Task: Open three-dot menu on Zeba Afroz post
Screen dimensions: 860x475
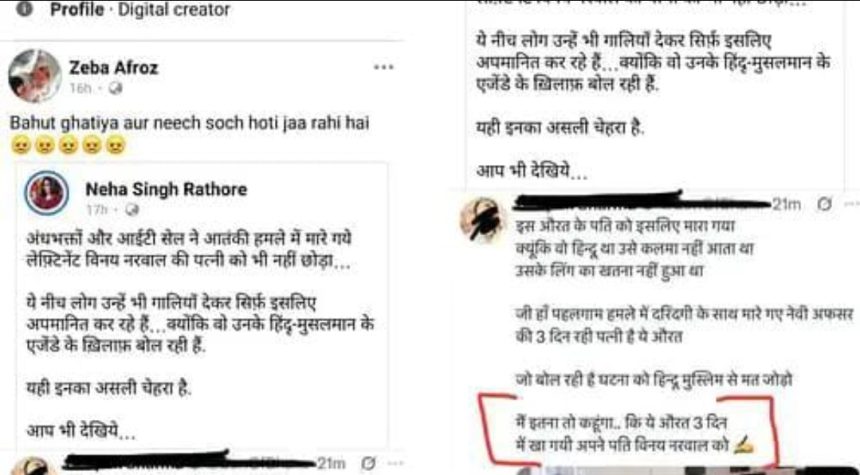Action: tap(383, 67)
